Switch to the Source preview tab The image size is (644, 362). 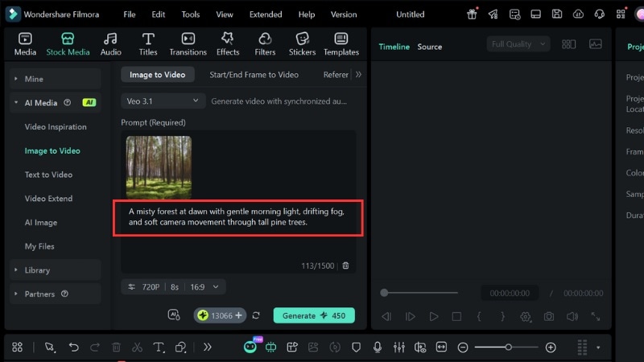(430, 47)
